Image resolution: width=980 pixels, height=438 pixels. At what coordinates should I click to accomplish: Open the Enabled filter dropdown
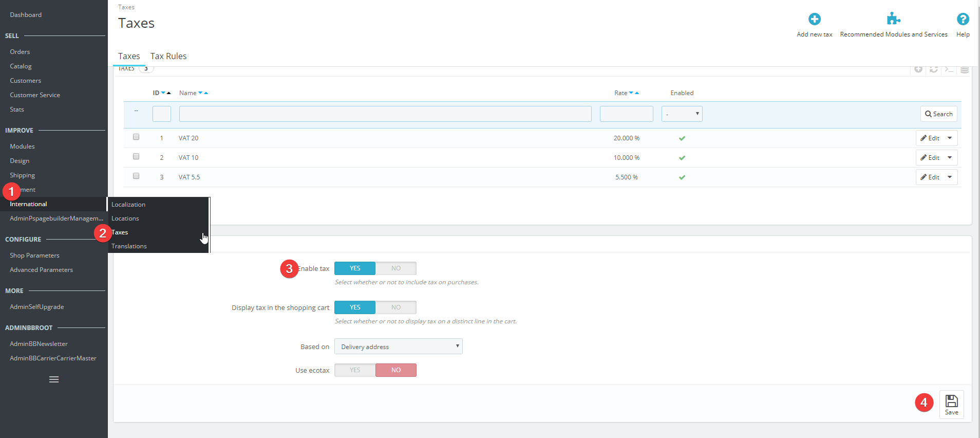pyautogui.click(x=682, y=114)
